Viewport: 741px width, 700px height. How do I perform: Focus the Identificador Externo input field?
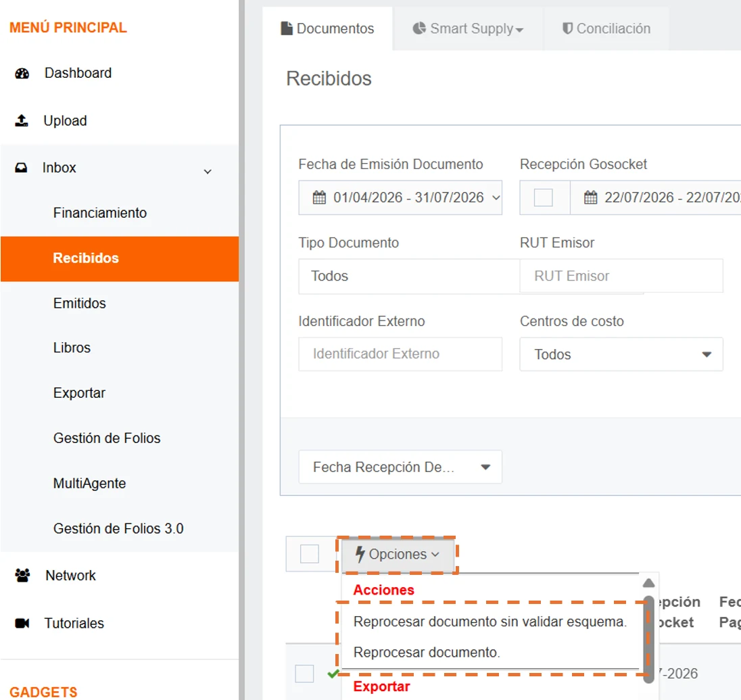point(400,354)
